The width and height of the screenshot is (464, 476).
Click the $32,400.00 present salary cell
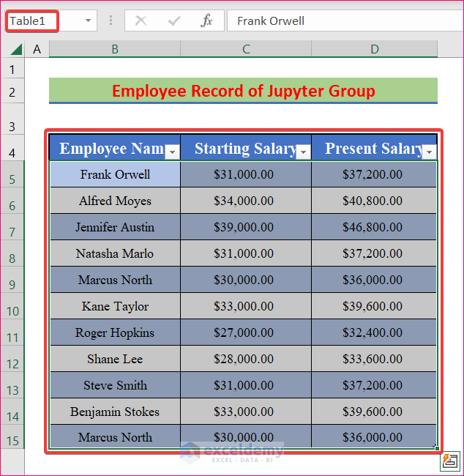click(x=374, y=332)
